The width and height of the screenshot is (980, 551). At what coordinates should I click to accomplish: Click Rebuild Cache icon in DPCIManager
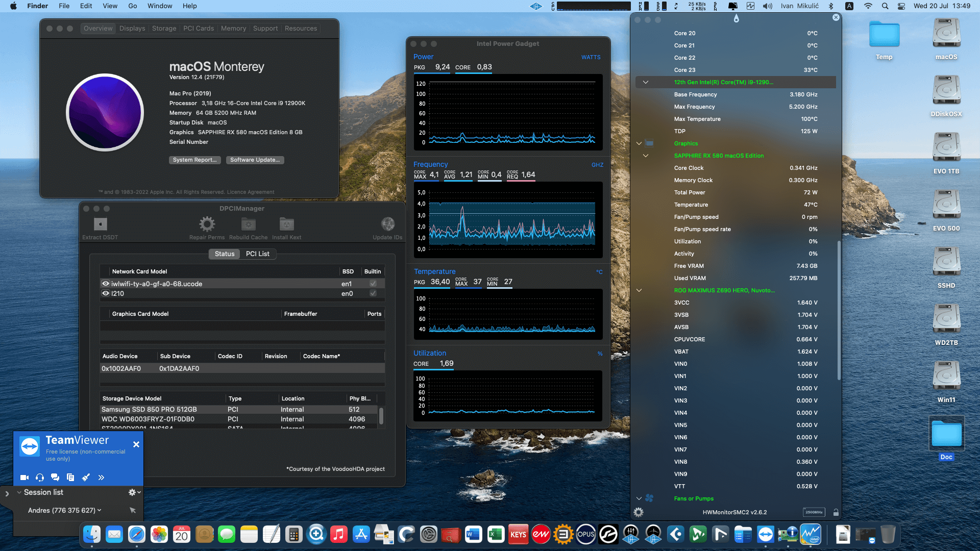[x=249, y=224]
